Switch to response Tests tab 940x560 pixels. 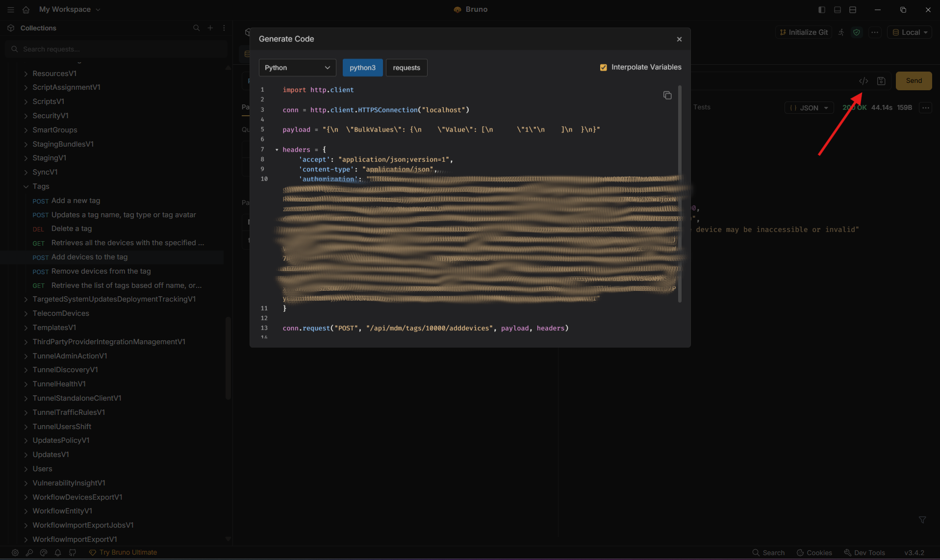(702, 107)
